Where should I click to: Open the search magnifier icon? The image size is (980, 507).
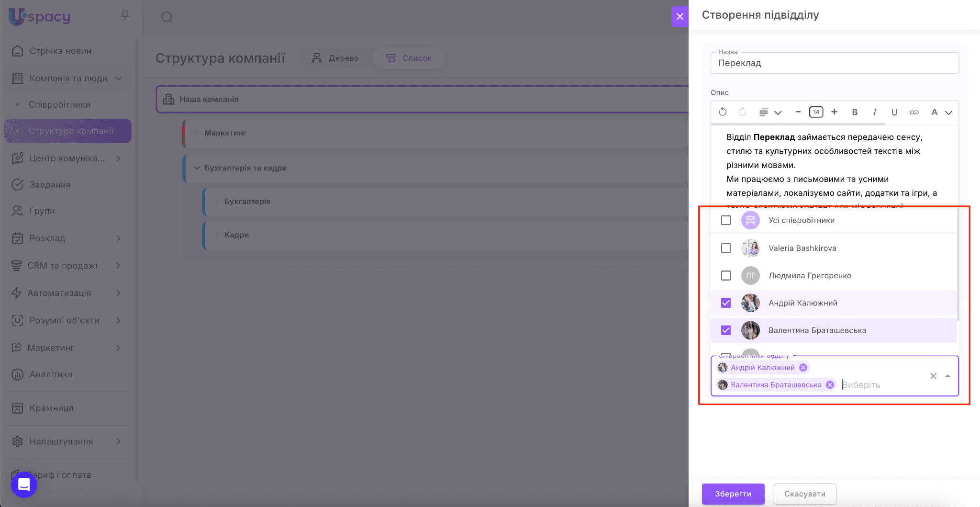point(167,17)
